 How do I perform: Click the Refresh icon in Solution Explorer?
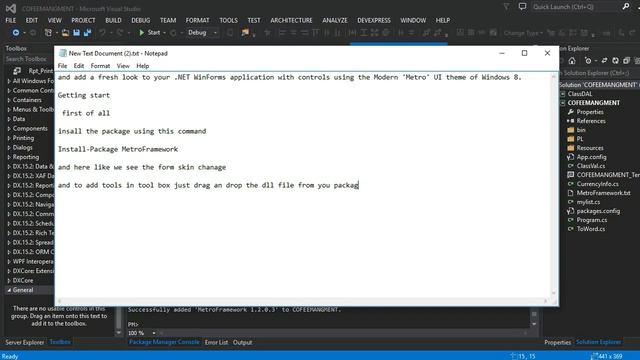coord(616,61)
